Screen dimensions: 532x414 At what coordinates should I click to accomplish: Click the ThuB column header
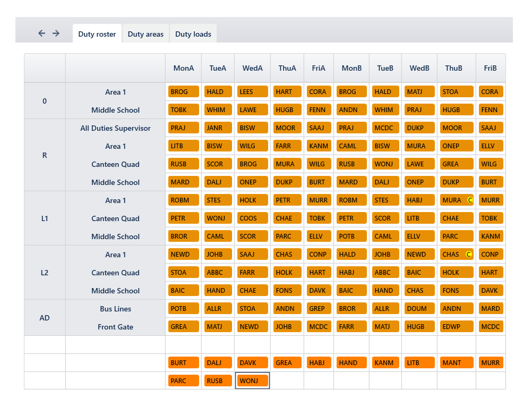453,68
